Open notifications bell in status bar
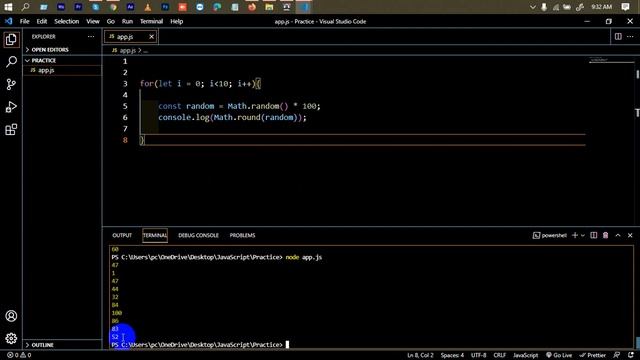640x360 pixels. [x=631, y=355]
